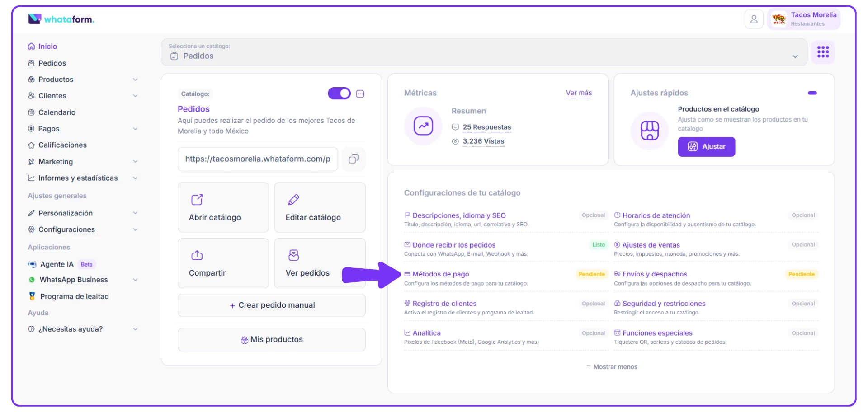Toggle the Pedidos catalog switch off
This screenshot has height=412, width=868.
pos(339,94)
